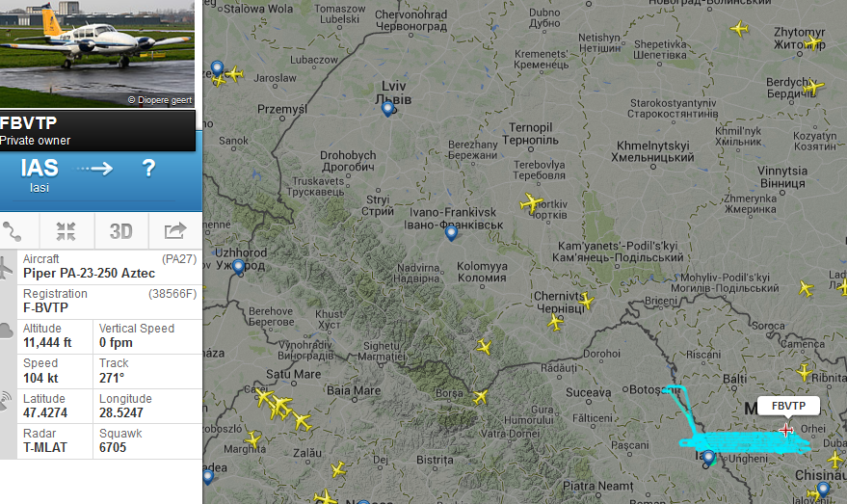Select the yellow aircraft near Borsa
The height and width of the screenshot is (504, 847).
coord(480,398)
